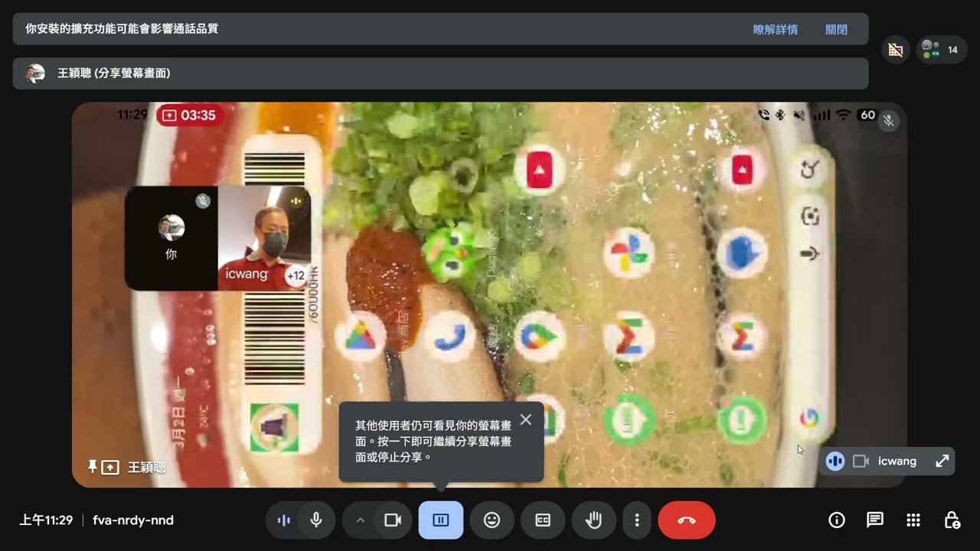Open the +12 more participants badge
This screenshot has height=551, width=980.
[296, 275]
